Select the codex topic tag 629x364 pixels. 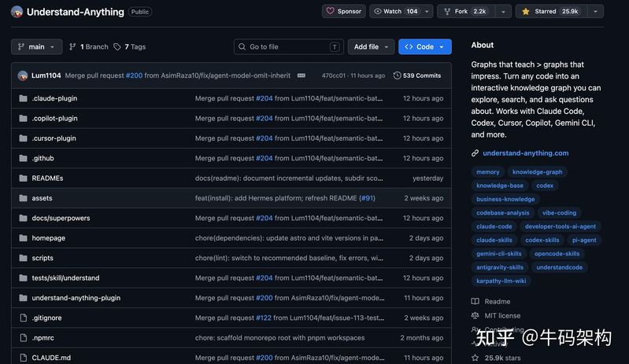pos(545,186)
